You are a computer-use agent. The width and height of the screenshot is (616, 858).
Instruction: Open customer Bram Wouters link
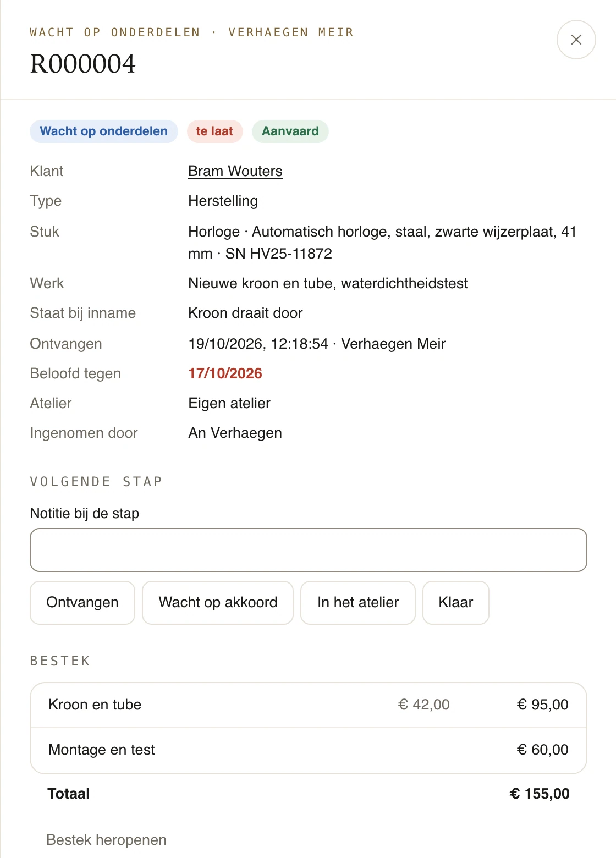click(235, 171)
